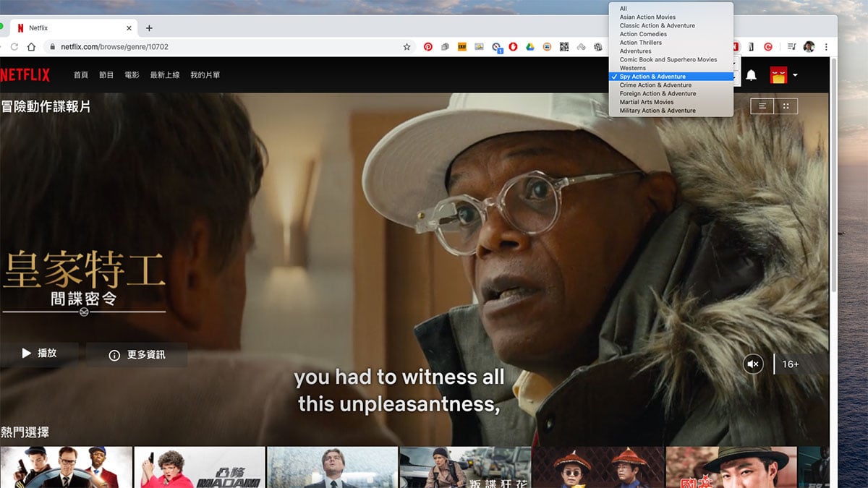Choose Adventures option in dropdown
Viewport: 868px width, 488px height.
coord(671,51)
